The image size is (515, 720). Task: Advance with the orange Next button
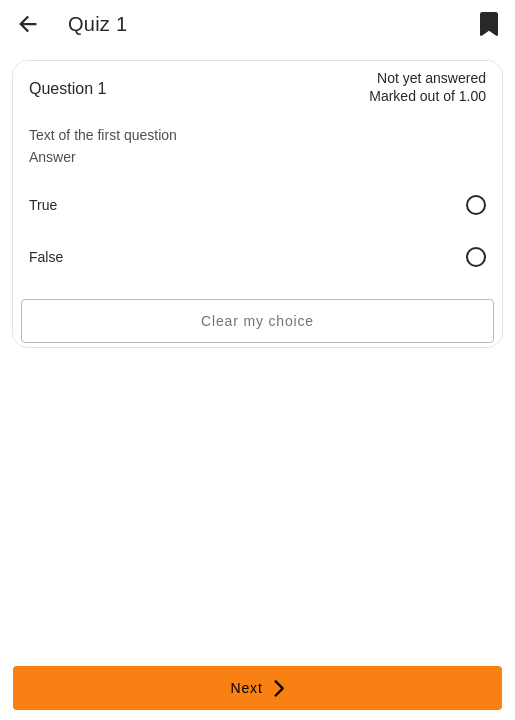(x=258, y=688)
